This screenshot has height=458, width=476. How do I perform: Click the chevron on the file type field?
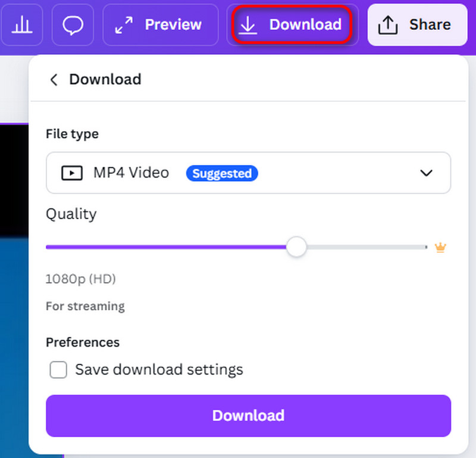(x=427, y=173)
